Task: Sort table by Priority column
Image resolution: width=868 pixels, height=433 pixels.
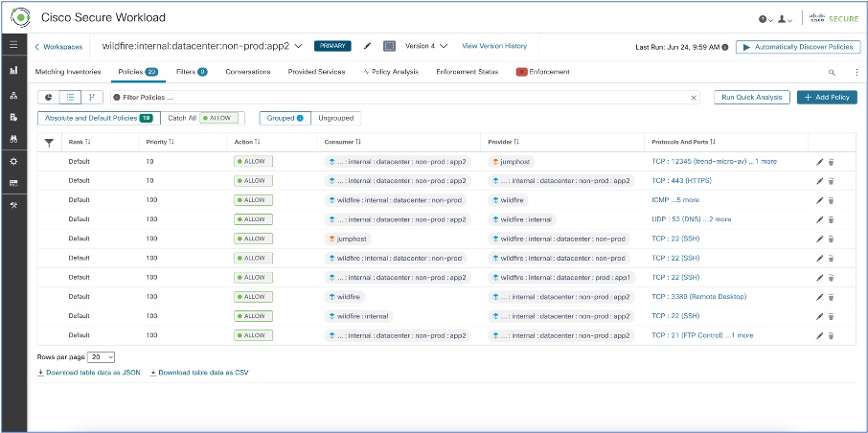Action: [x=161, y=143]
